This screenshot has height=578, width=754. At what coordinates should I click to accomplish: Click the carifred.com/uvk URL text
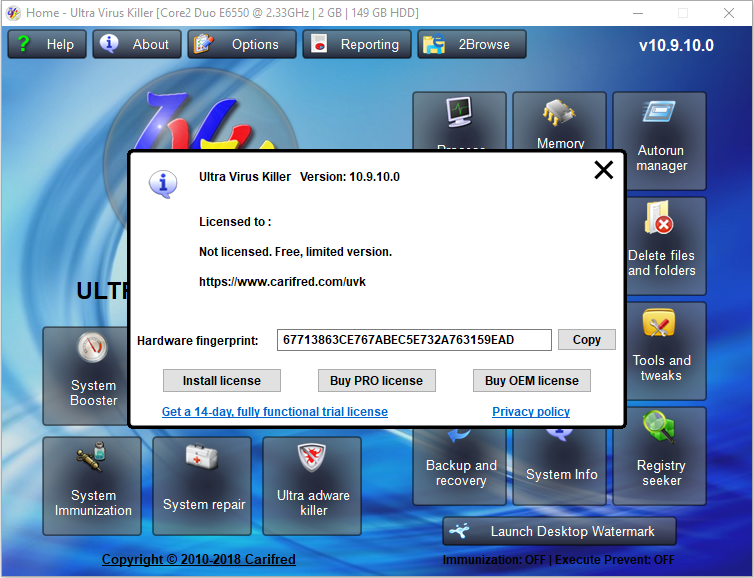(x=282, y=282)
